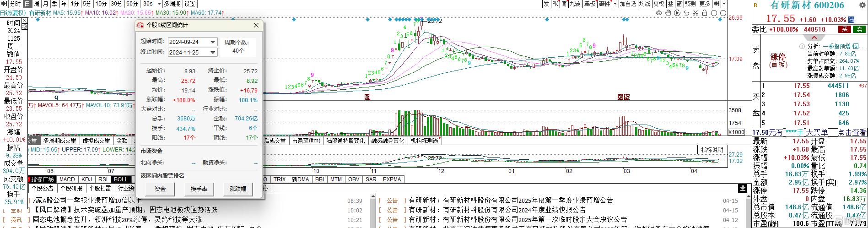
Task: Switch to the RSI indicator tab
Action: [103, 179]
